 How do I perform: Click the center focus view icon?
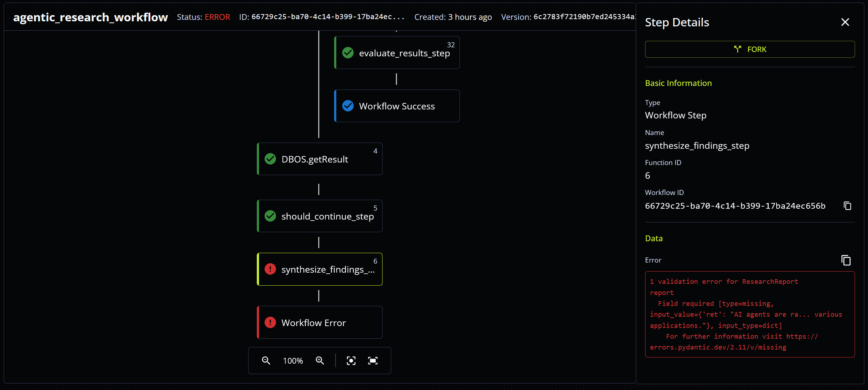pyautogui.click(x=351, y=360)
